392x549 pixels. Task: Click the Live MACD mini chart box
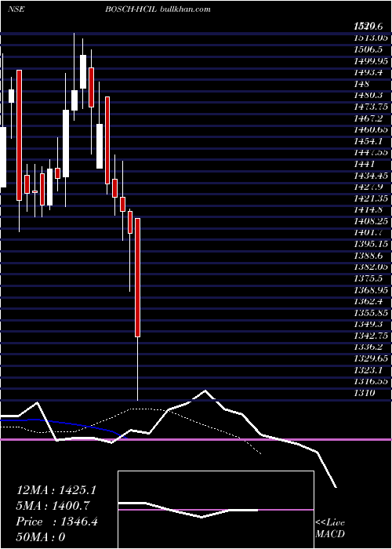216,510
